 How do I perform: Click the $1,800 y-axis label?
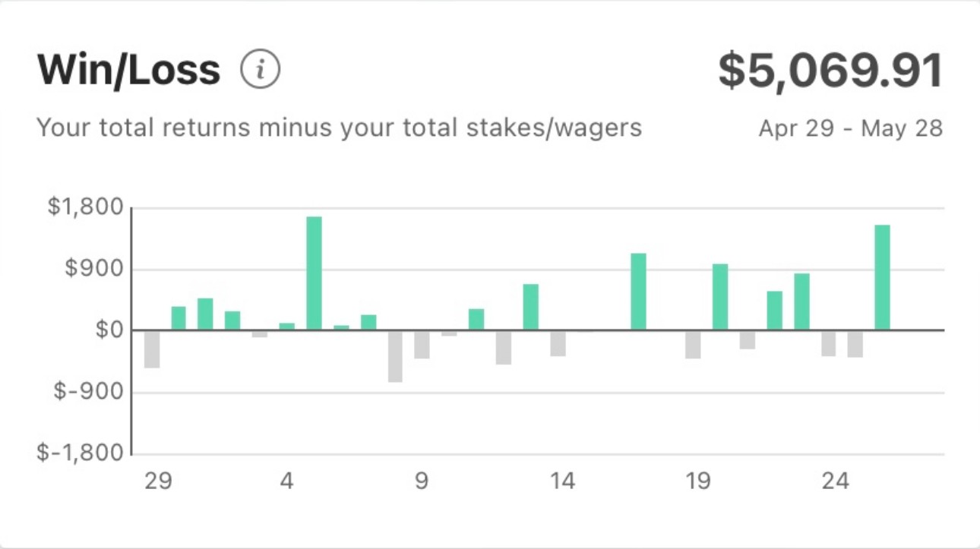[x=84, y=207]
